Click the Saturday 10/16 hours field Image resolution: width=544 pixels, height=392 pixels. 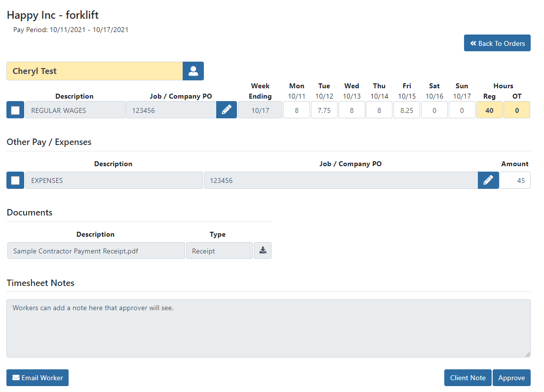pos(434,110)
